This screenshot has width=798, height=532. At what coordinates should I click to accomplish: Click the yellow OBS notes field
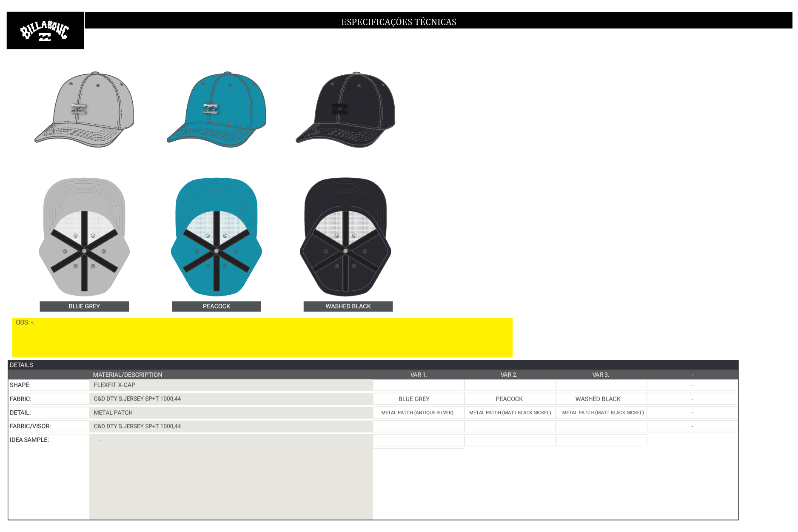262,338
